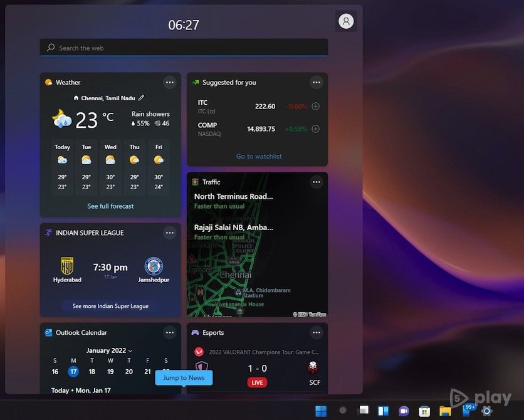Open the January 2022 month dropdown
Viewport: 524px width, 420px height.
click(109, 350)
